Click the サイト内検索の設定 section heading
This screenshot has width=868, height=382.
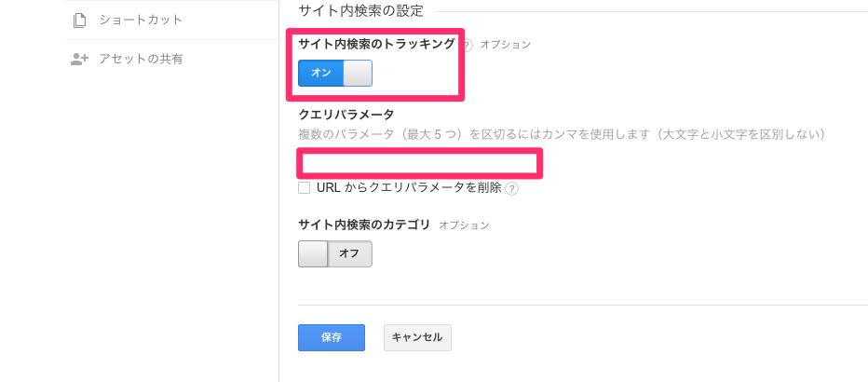tap(360, 11)
